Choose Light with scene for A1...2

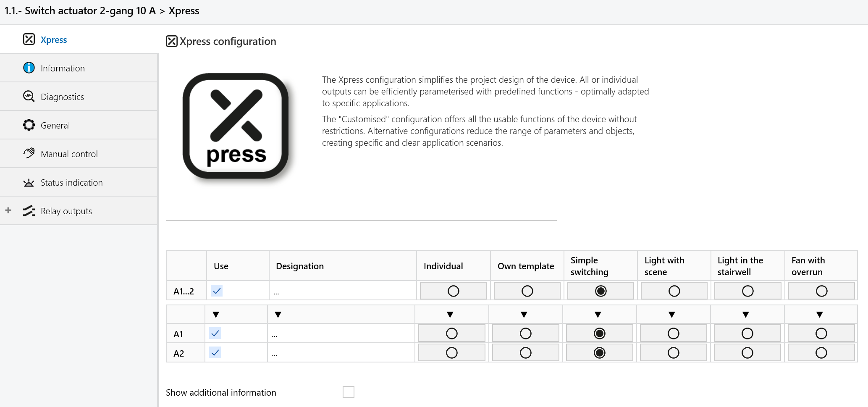[x=674, y=291]
